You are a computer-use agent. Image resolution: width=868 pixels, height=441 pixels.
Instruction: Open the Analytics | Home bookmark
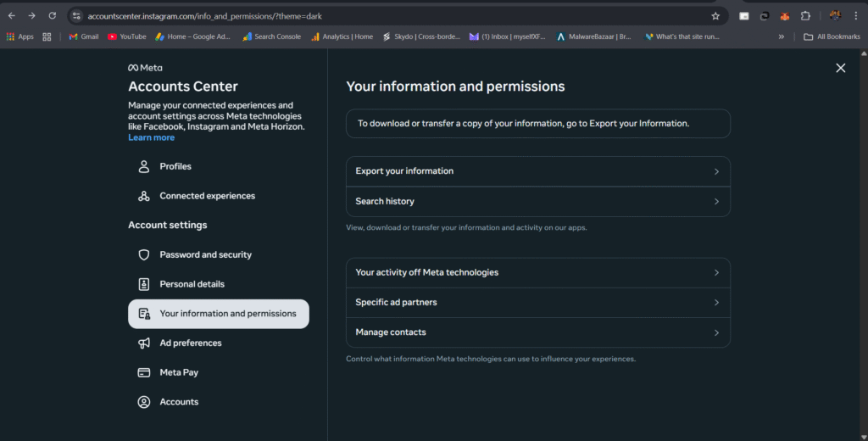coord(342,36)
